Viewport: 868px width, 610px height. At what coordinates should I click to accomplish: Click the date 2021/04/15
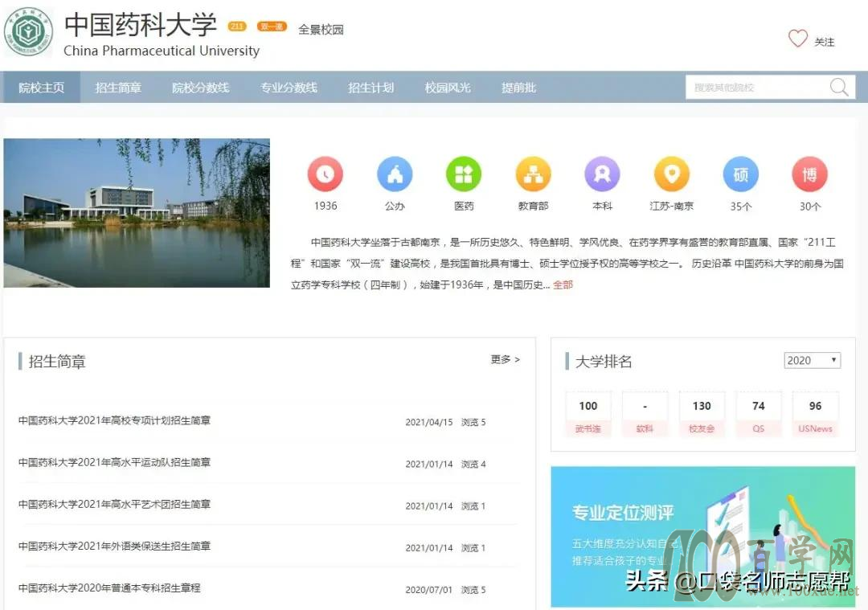(x=429, y=423)
